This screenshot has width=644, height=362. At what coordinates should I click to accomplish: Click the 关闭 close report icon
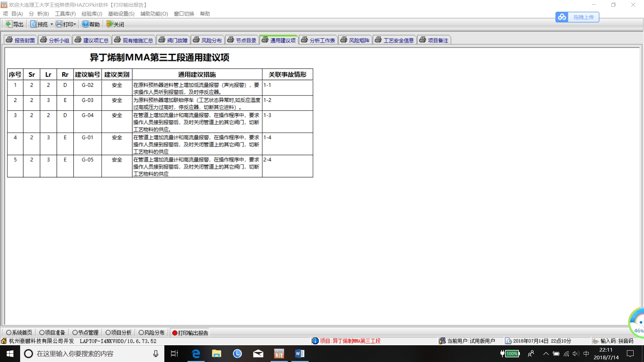pyautogui.click(x=110, y=24)
